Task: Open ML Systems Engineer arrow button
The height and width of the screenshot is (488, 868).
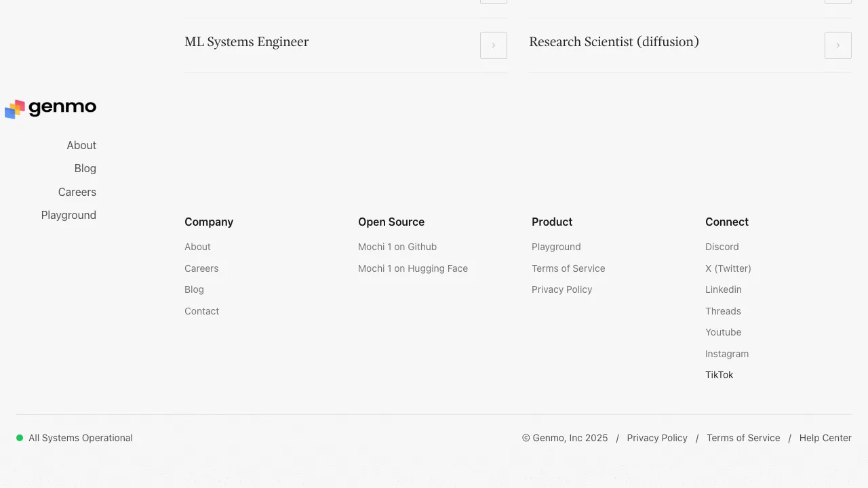Action: coord(493,45)
